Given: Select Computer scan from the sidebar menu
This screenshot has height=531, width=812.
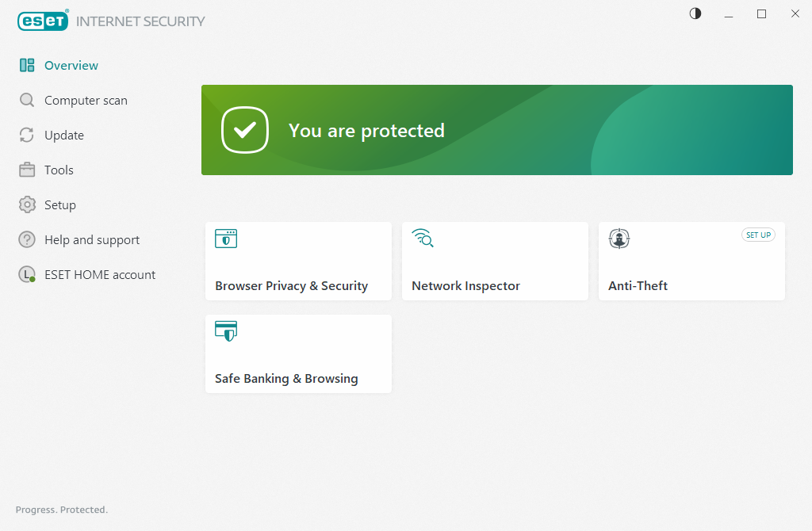Looking at the screenshot, I should [84, 100].
